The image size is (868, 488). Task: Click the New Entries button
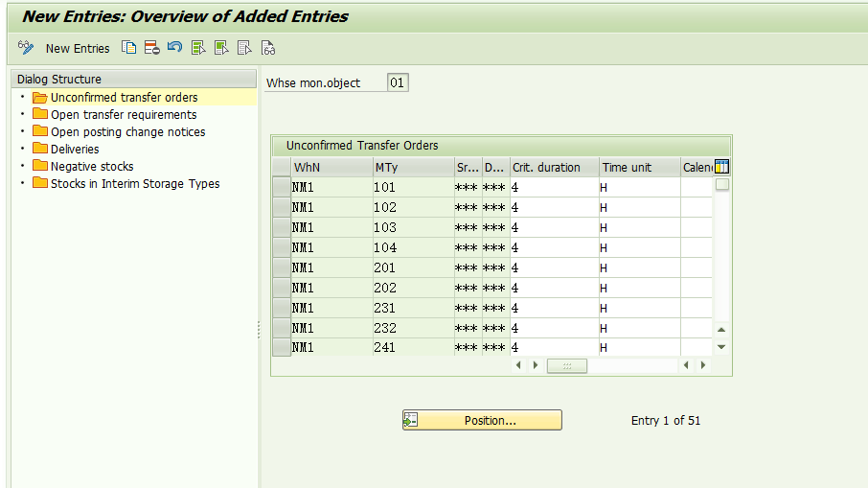(78, 48)
